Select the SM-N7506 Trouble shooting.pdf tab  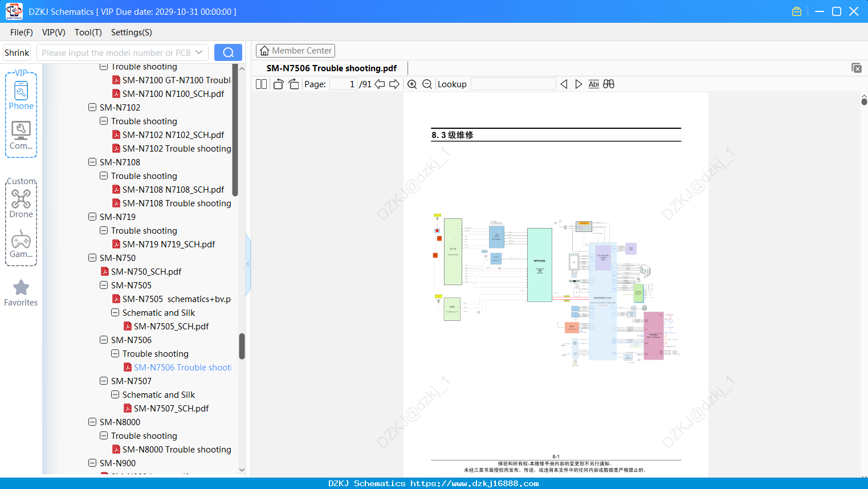[x=332, y=68]
